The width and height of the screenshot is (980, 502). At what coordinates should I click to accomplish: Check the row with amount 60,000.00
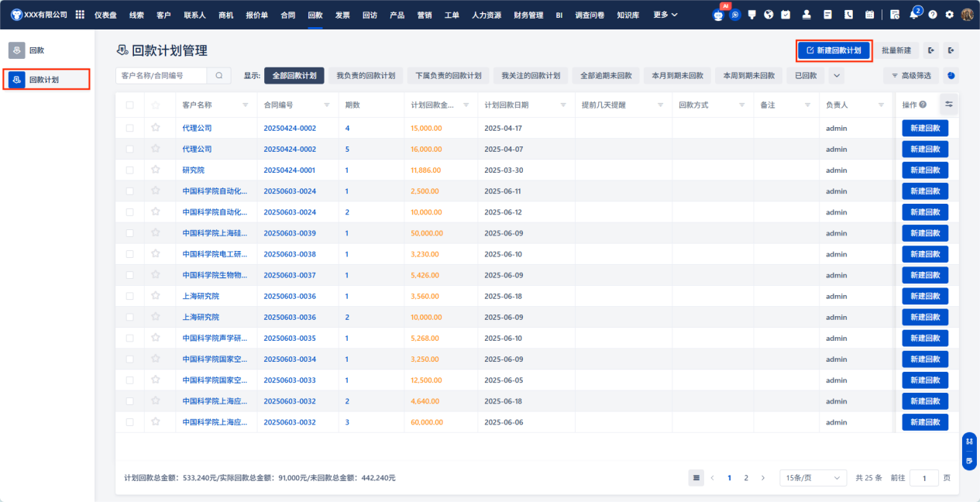coord(129,422)
